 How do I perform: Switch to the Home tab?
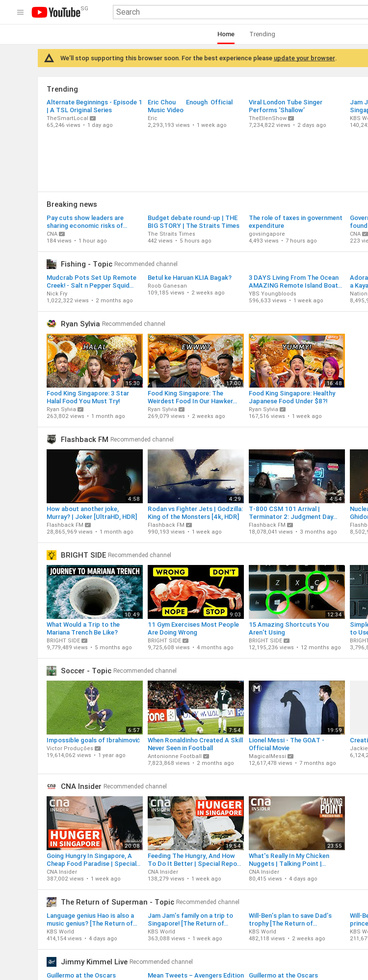point(226,34)
